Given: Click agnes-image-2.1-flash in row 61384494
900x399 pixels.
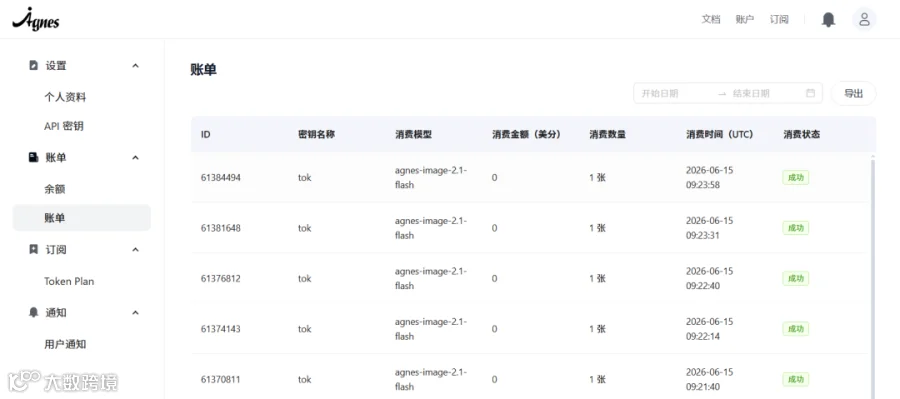Looking at the screenshot, I should point(431,177).
